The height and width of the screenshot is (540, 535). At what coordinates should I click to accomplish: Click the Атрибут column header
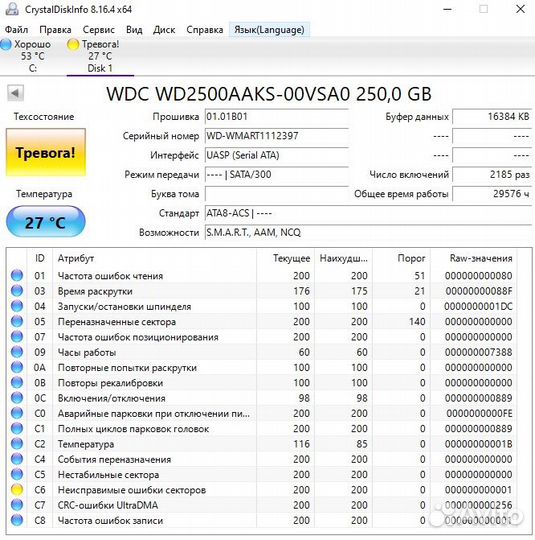coord(154,258)
